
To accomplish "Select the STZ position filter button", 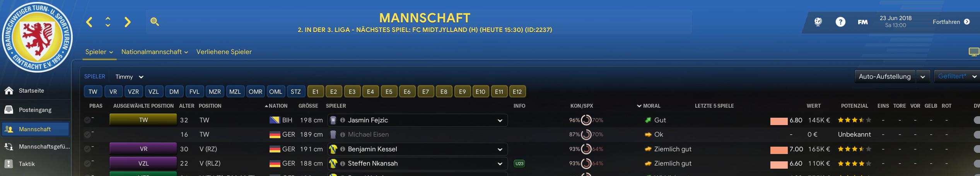I will tap(296, 92).
